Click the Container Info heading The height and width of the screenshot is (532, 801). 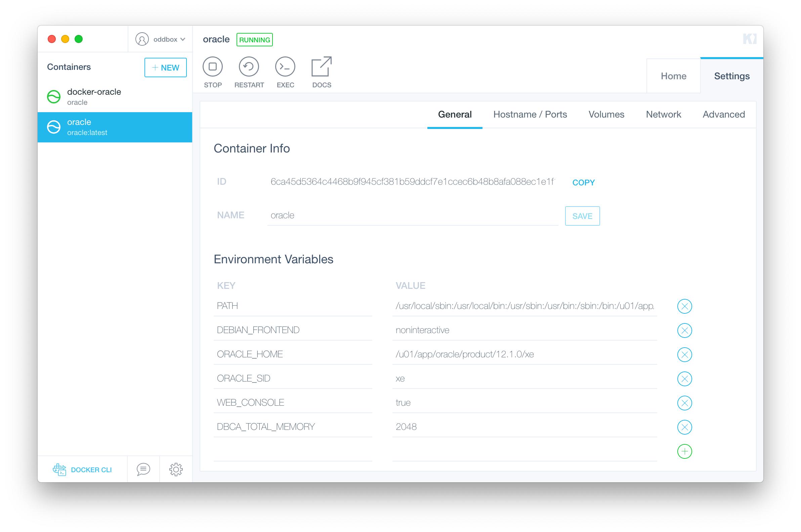click(252, 148)
